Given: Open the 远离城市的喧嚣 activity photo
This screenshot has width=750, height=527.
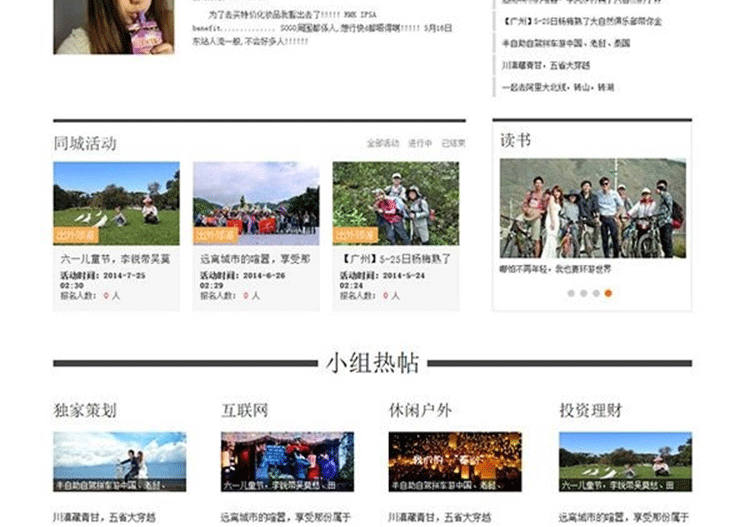Looking at the screenshot, I should click(x=256, y=204).
